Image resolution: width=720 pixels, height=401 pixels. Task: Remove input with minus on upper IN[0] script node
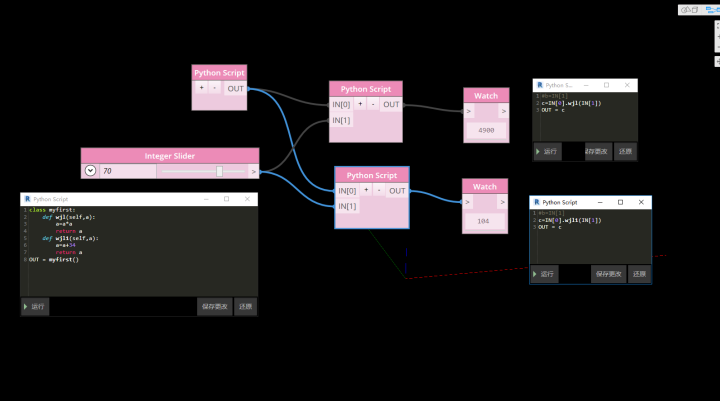coord(373,104)
